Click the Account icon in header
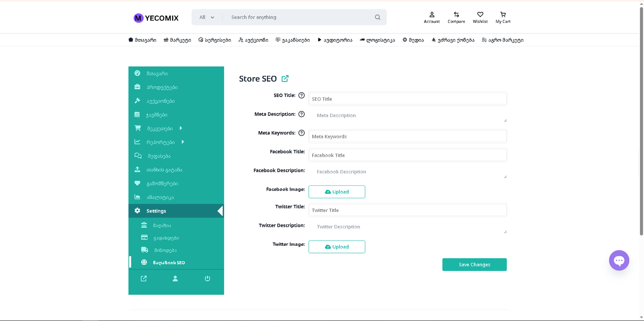 431,14
